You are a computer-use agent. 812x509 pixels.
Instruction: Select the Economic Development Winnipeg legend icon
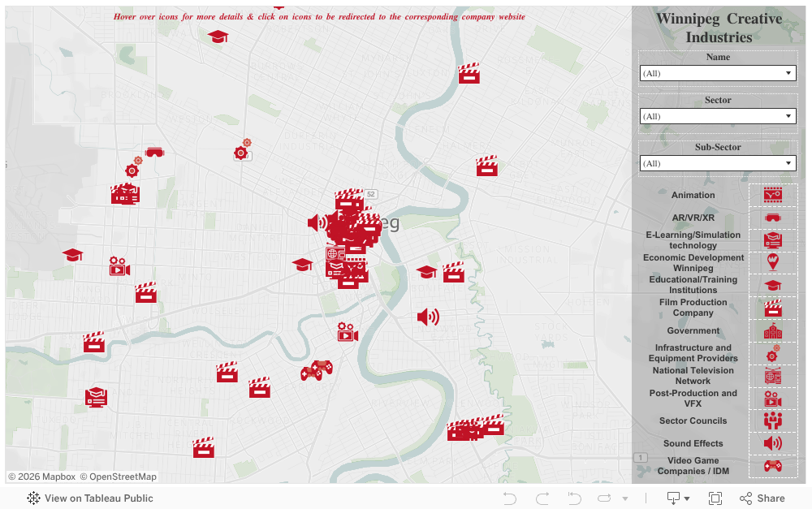tap(772, 262)
